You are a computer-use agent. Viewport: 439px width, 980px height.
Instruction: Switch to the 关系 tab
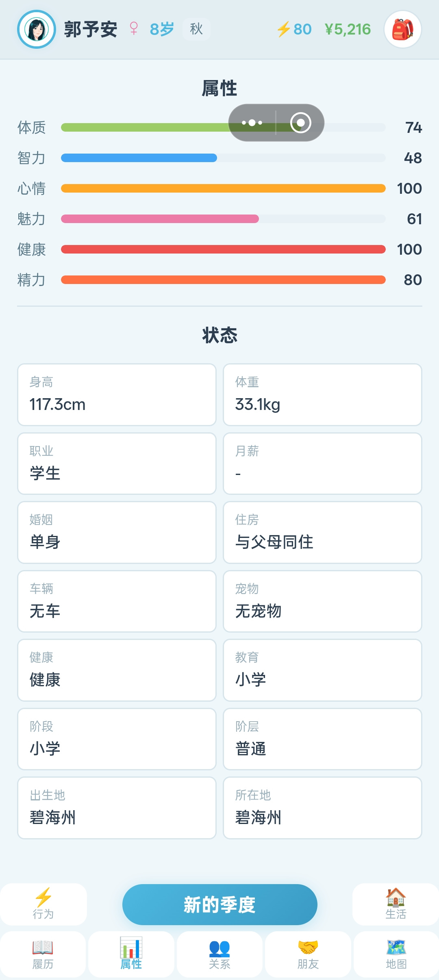219,954
